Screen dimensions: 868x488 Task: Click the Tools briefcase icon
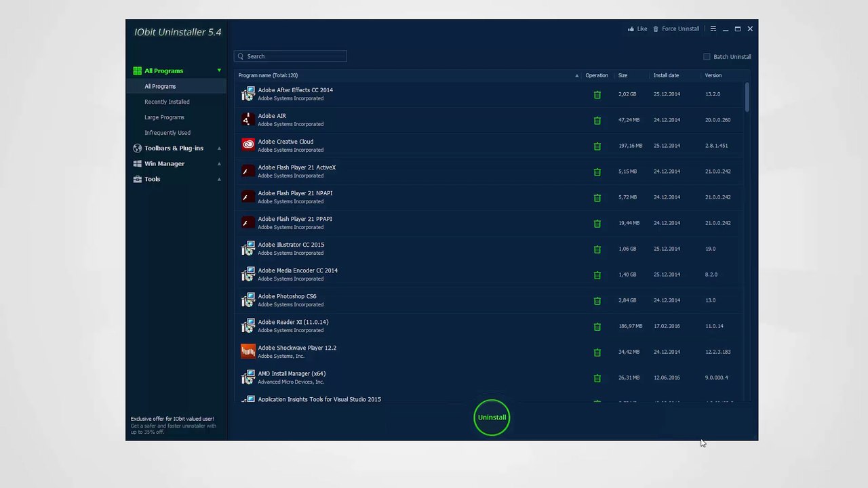tap(138, 179)
